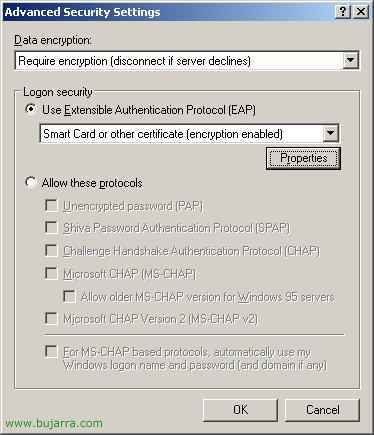Screen dimensions: 374x435
Task: Tick Challenge Handshake Authentication Protocol checkbox
Action: (51, 250)
